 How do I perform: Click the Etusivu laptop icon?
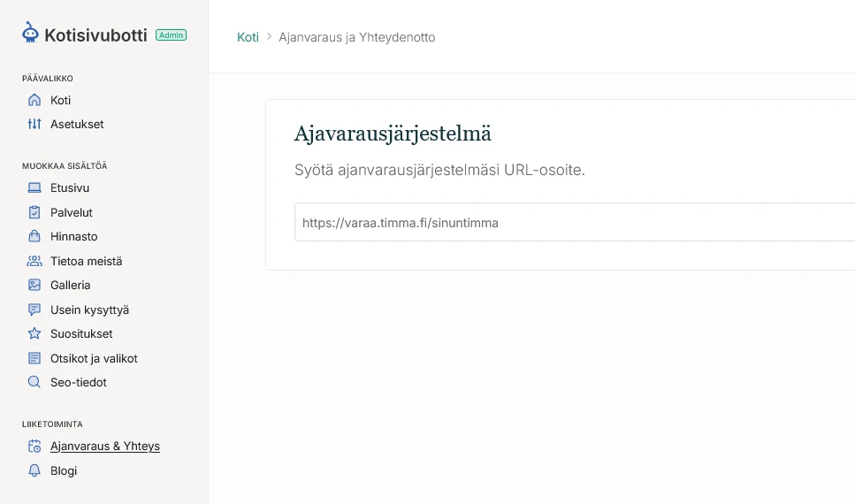34,187
